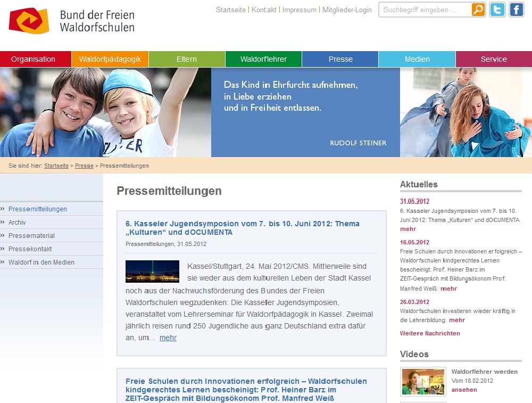Go to the Service menu section
Viewport: 532px width, 403px height.
pyautogui.click(x=494, y=59)
